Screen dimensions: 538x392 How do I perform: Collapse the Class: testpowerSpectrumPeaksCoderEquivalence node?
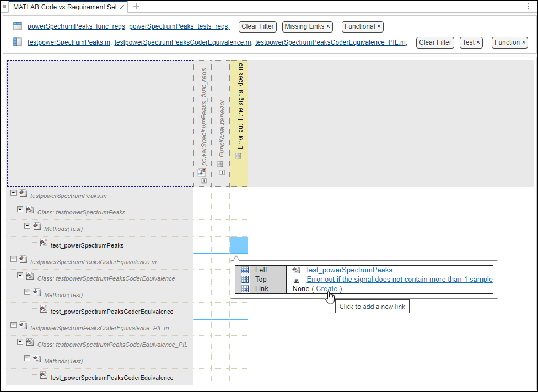click(19, 276)
